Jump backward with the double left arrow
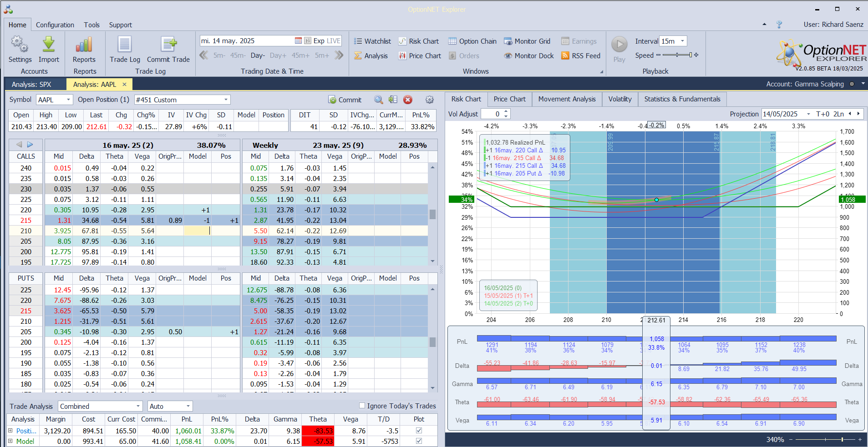 [204, 55]
